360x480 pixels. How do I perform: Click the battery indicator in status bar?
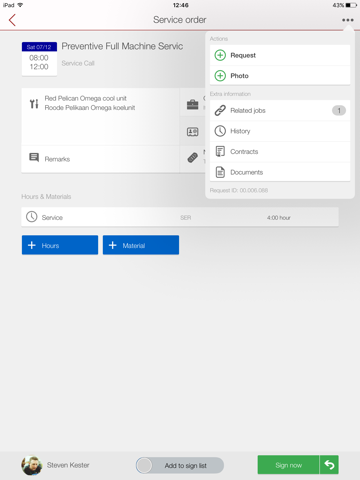[x=351, y=5]
